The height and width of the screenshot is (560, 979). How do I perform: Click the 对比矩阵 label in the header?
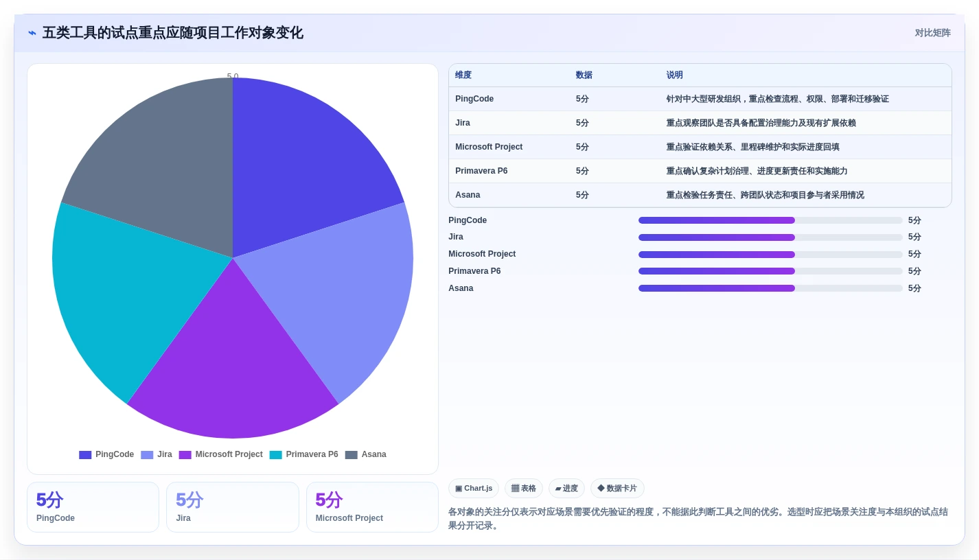933,33
